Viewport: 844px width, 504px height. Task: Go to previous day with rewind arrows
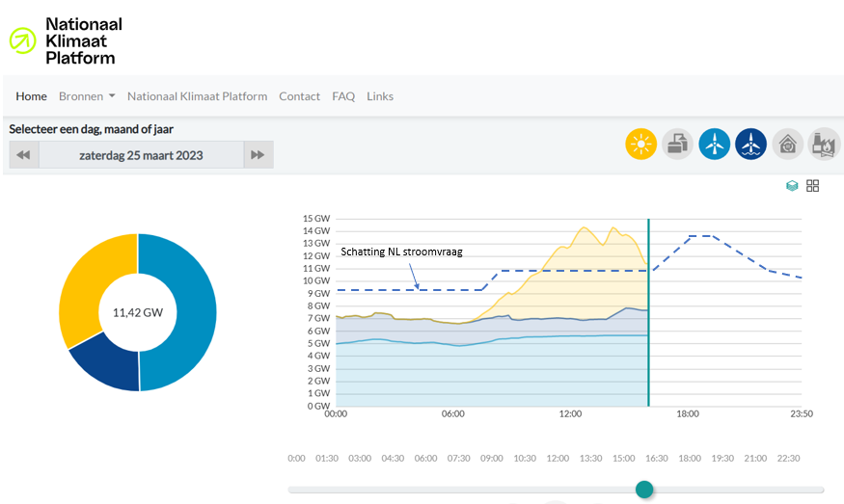[24, 155]
